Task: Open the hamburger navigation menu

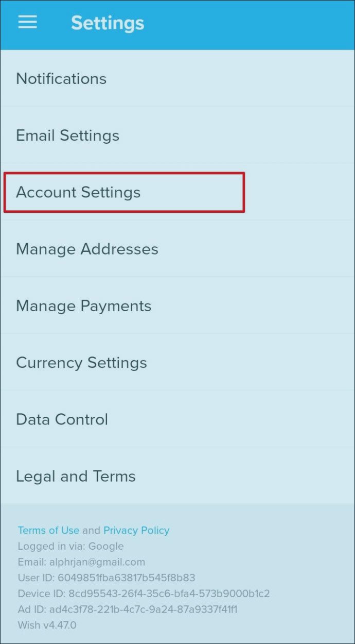Action: coord(28,22)
